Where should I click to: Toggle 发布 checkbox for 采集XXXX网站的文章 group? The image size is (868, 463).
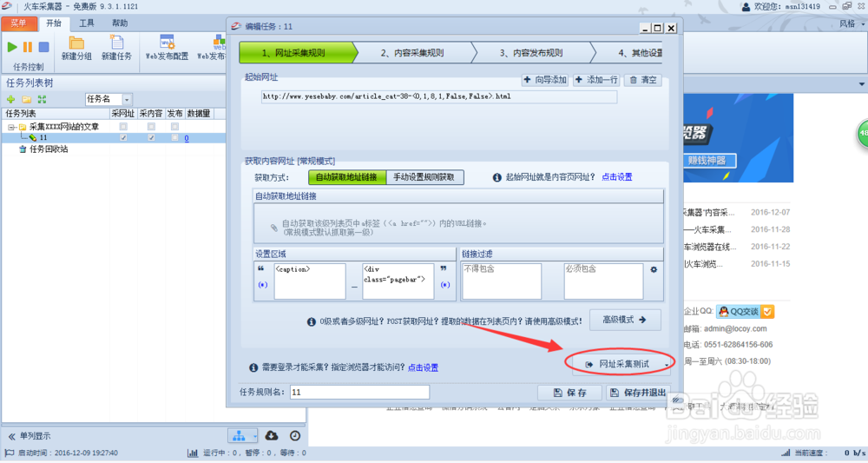(175, 127)
